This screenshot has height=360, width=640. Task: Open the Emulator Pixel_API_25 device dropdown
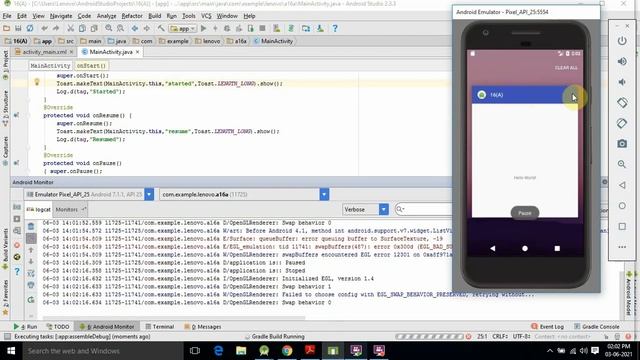pos(149,195)
